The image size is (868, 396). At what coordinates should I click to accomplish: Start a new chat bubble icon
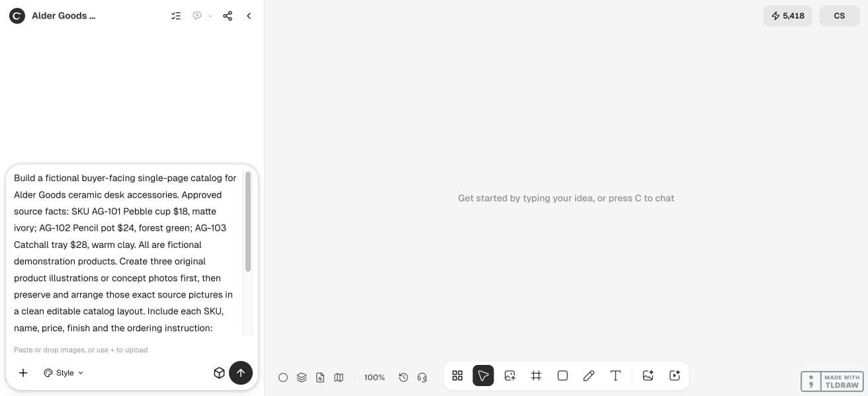tap(197, 16)
